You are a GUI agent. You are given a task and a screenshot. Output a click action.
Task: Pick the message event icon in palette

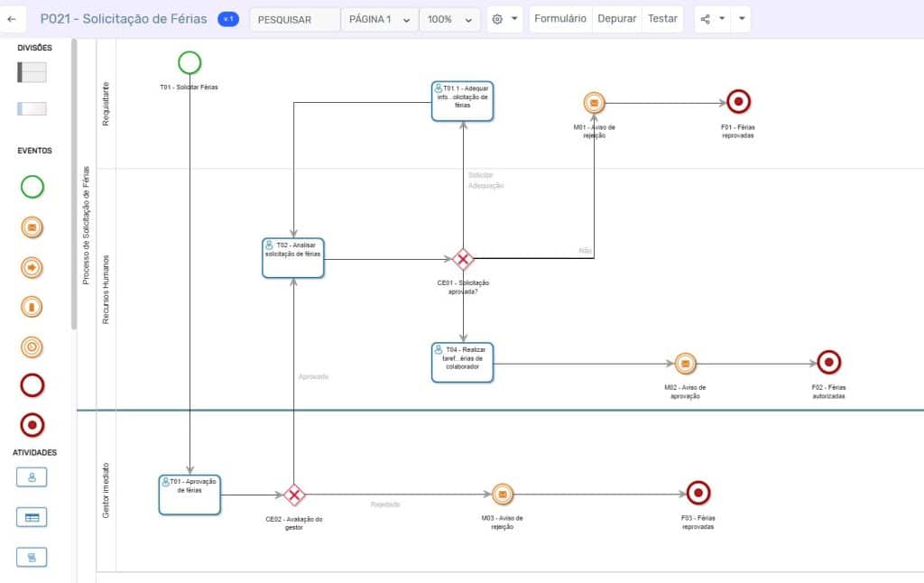(32, 227)
